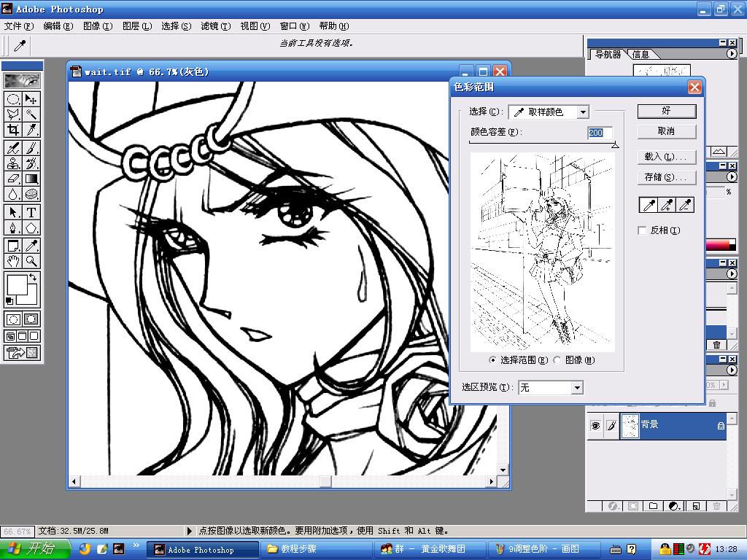The width and height of the screenshot is (747, 560).
Task: Click the Windows 开始 start button
Action: tap(35, 549)
